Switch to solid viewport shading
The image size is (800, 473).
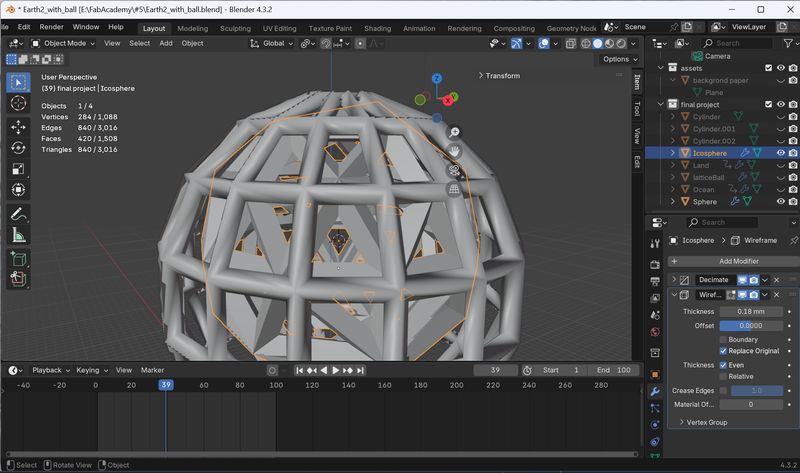[x=597, y=43]
